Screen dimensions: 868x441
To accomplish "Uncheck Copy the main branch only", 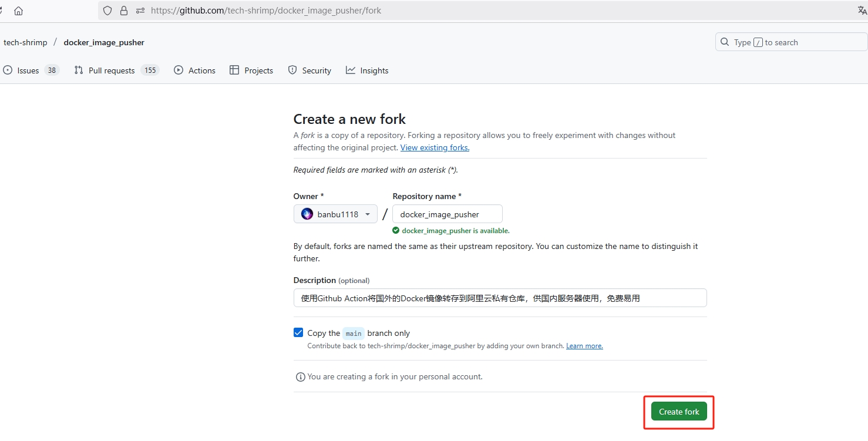I will (x=298, y=333).
